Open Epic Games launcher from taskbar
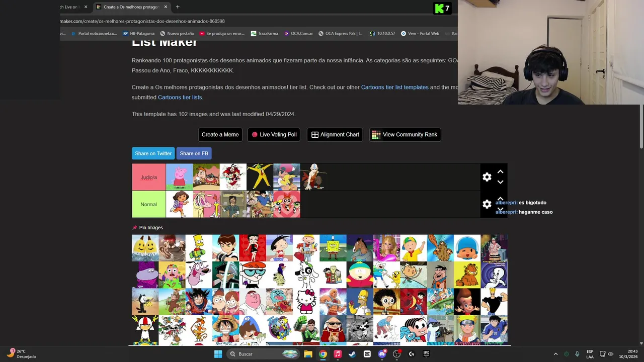Viewport: 644px width, 362px height. pos(426,354)
